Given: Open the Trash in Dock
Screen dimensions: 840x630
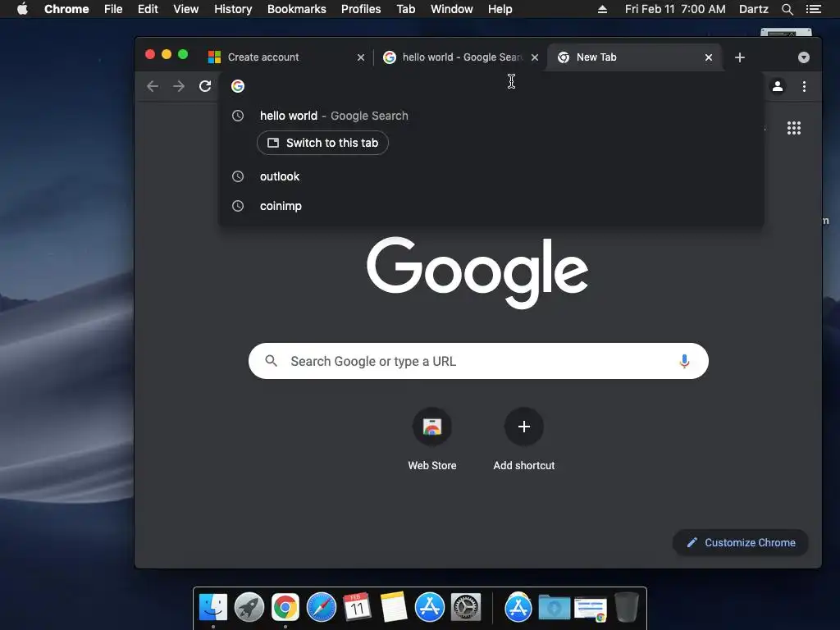Looking at the screenshot, I should pos(626,608).
